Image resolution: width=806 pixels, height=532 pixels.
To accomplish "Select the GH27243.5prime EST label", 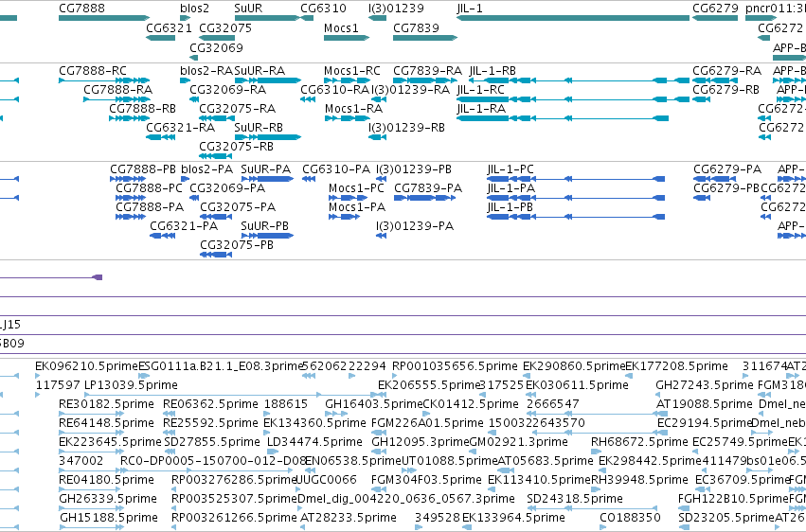I will pyautogui.click(x=705, y=385).
